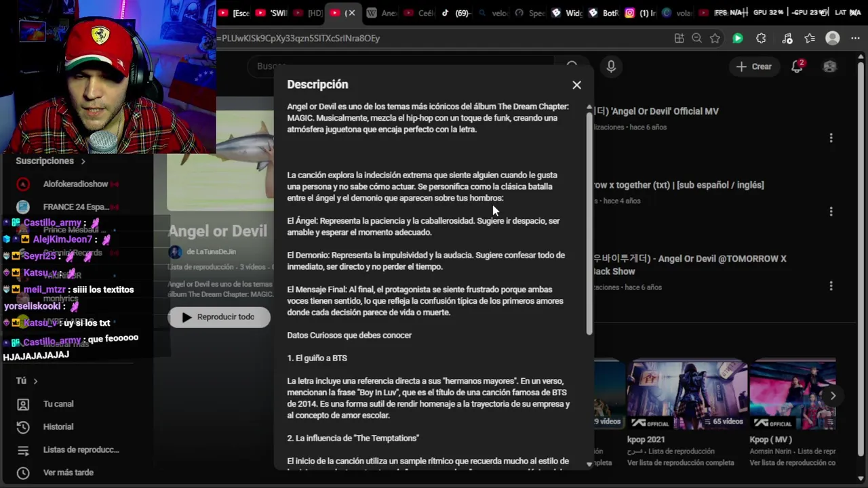Open the browser favorites list icon
Screen dimensions: 868x488
coord(810,39)
